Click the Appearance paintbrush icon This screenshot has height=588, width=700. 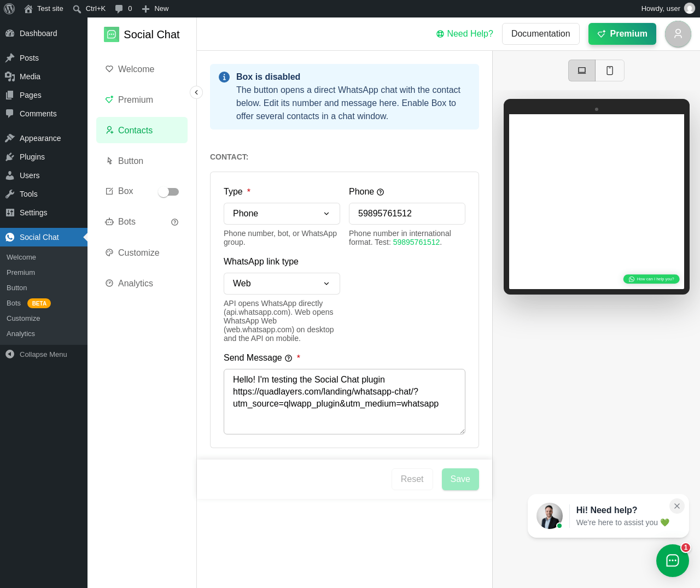click(10, 138)
